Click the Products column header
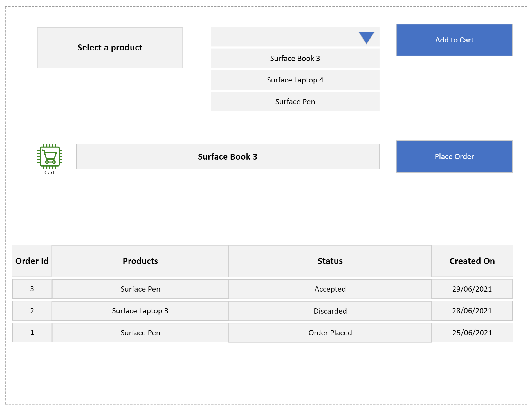The image size is (532, 412). click(140, 261)
